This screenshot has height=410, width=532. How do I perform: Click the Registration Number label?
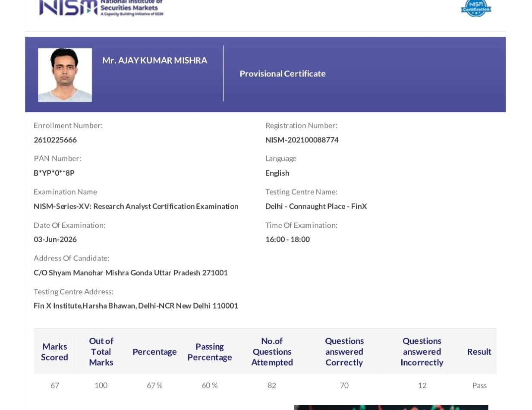tap(301, 126)
